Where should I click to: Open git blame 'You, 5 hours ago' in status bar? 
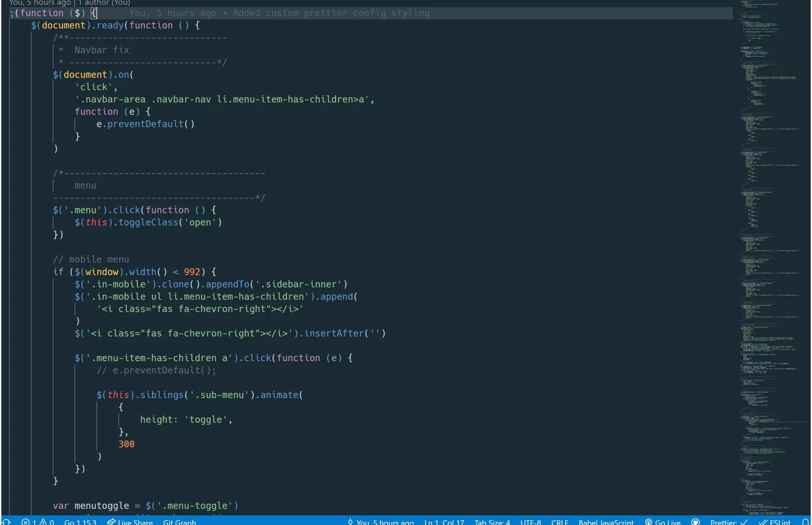tap(381, 522)
